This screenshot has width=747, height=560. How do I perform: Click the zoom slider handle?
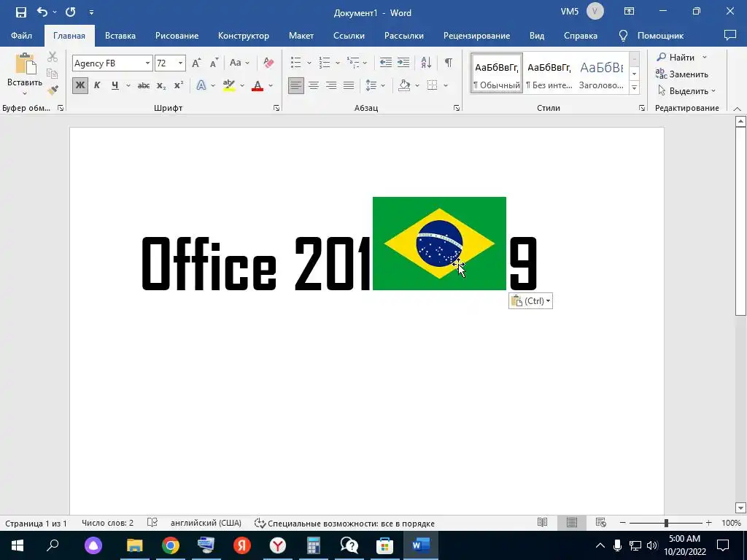(666, 523)
